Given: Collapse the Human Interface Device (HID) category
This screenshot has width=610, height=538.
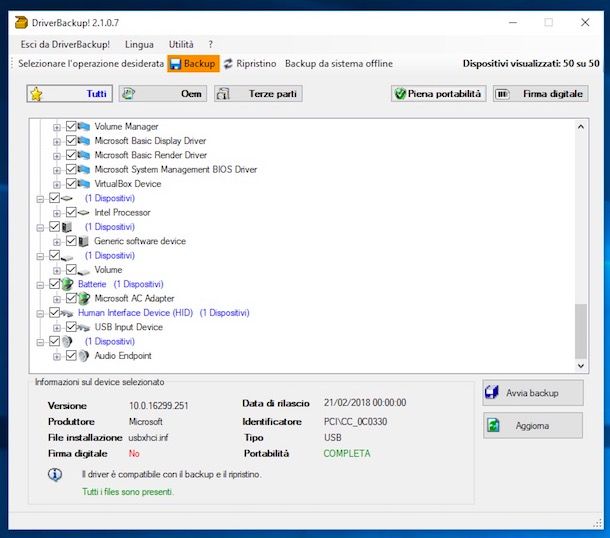Looking at the screenshot, I should (40, 314).
